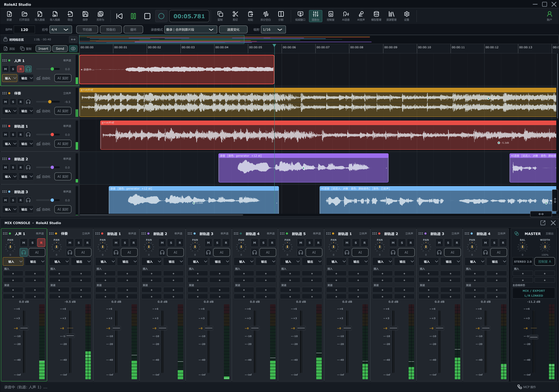Save project with the 保存 icon

85,16
